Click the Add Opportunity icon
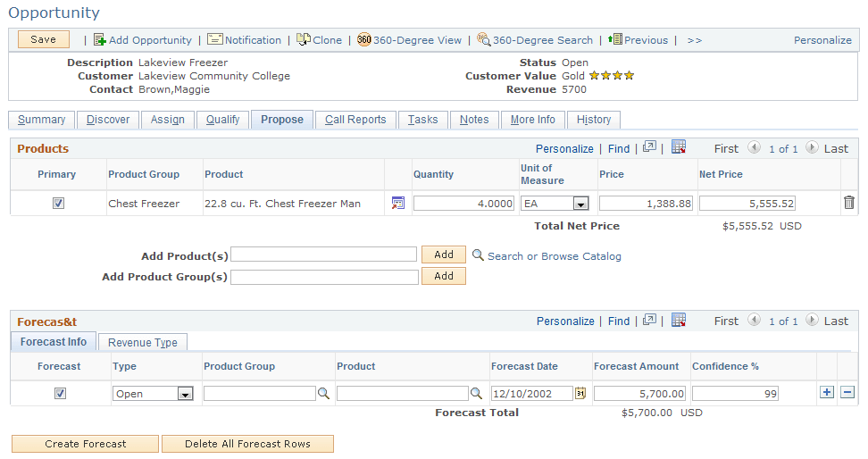This screenshot has width=868, height=459. 100,40
